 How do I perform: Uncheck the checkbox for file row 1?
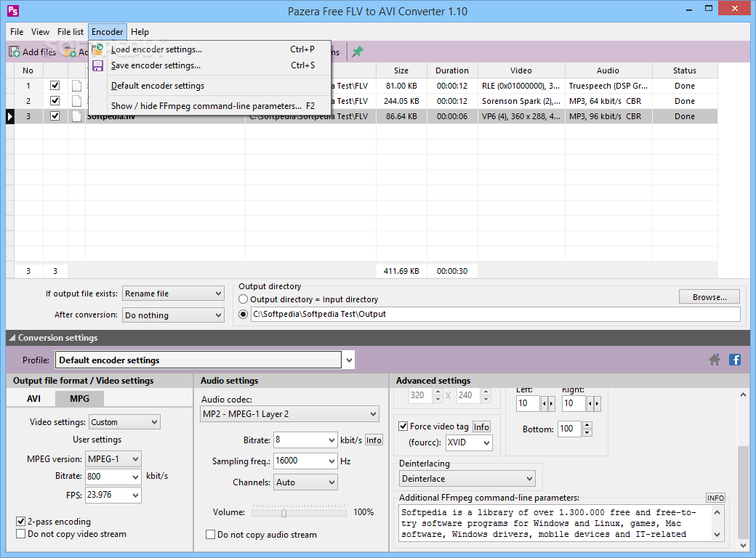pyautogui.click(x=55, y=85)
